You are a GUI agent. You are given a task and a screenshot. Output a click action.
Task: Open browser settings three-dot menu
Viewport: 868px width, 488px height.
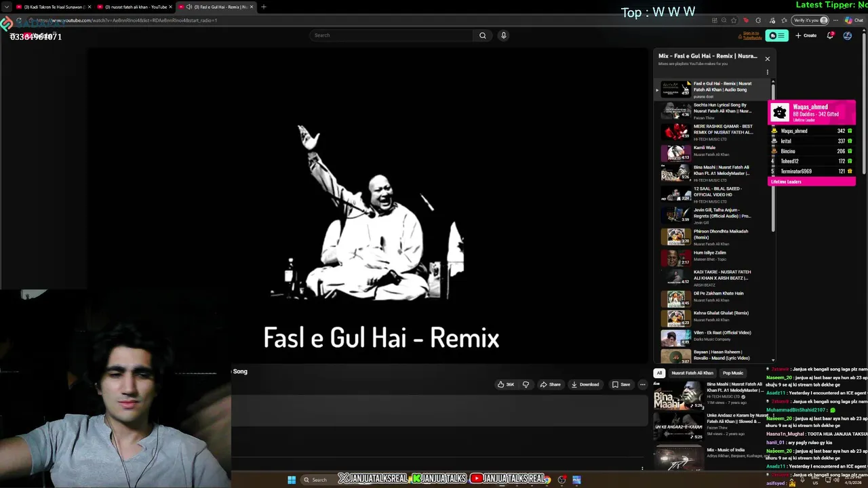836,20
